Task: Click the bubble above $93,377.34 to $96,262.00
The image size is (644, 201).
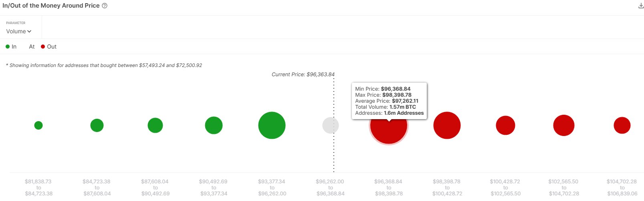Action: click(x=272, y=126)
